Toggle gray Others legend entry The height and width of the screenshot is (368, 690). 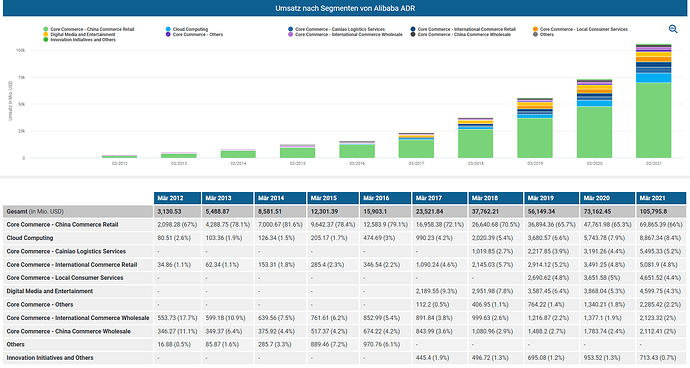click(543, 34)
